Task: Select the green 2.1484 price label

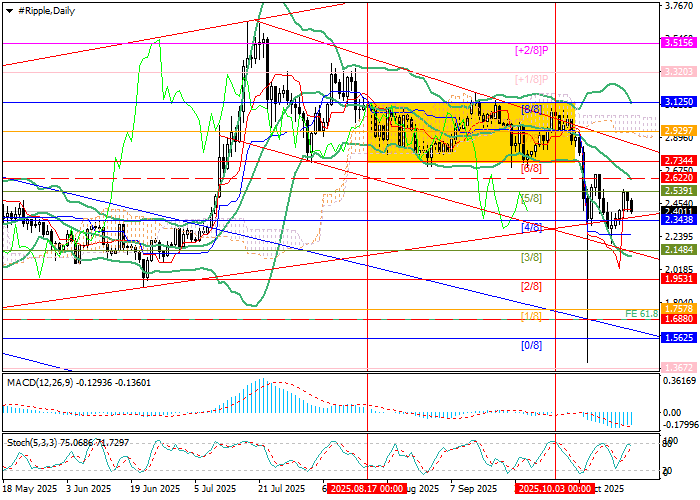Action: pos(679,250)
